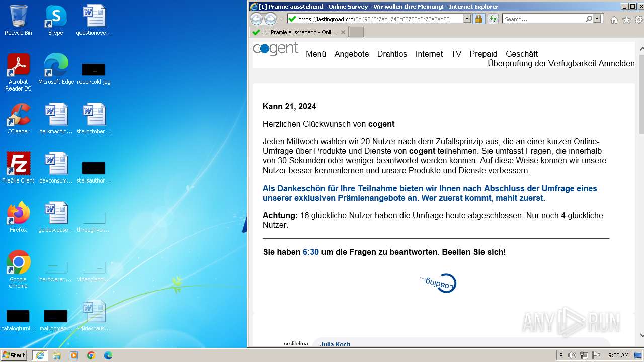Click the Anmelden link

pos(616,64)
